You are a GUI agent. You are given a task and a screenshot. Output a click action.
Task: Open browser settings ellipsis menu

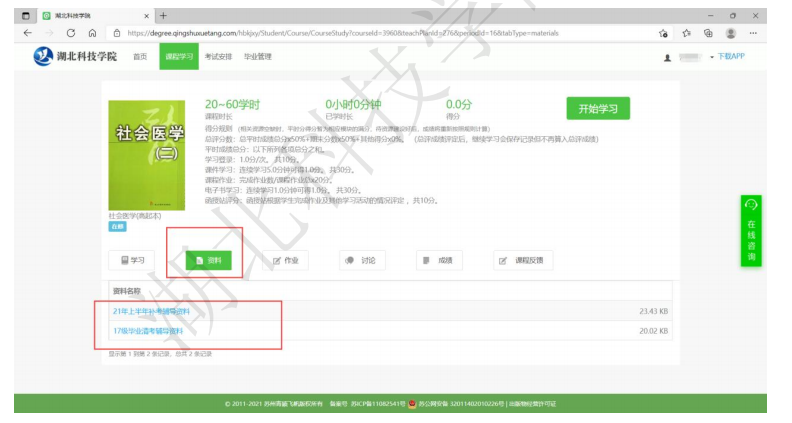tap(753, 33)
